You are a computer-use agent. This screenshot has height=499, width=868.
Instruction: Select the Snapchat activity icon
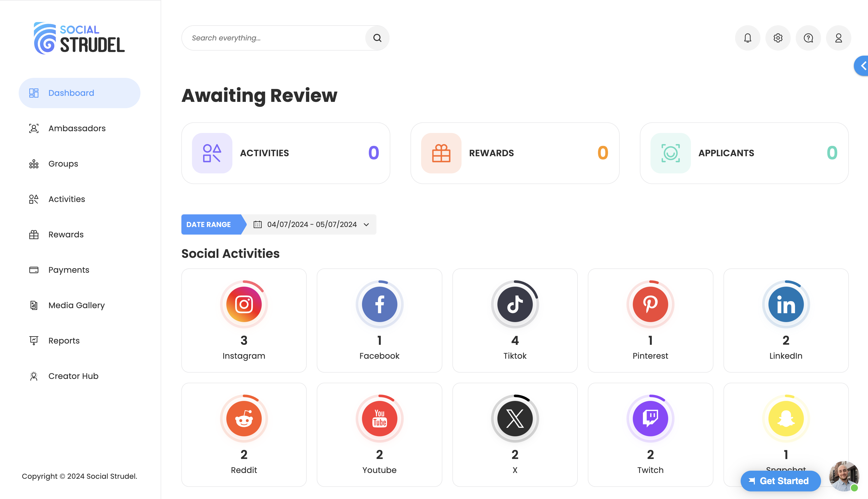click(786, 418)
